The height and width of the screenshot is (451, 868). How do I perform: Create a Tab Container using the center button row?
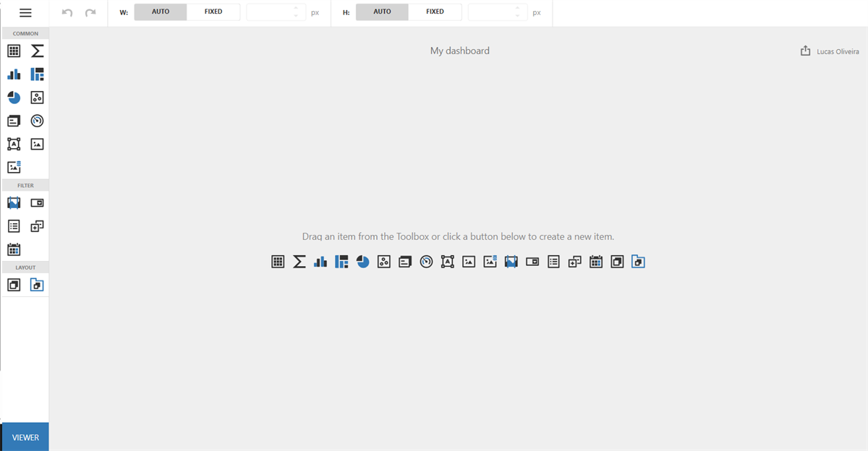click(638, 262)
